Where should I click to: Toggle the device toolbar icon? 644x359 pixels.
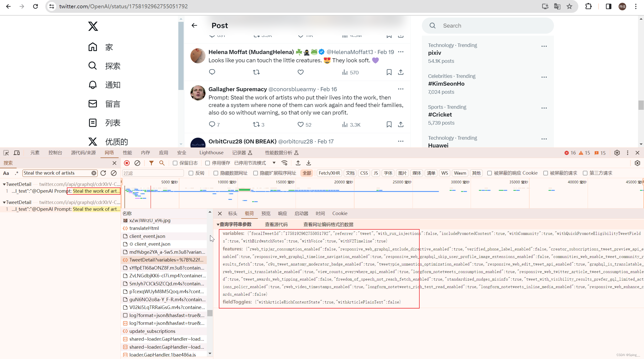tap(17, 153)
